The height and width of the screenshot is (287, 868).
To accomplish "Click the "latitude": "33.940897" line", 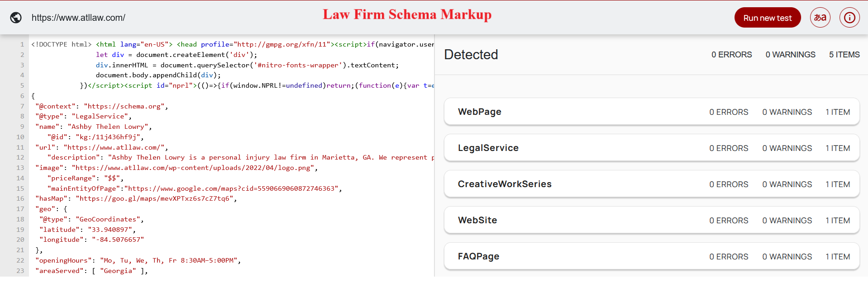I will [87, 230].
